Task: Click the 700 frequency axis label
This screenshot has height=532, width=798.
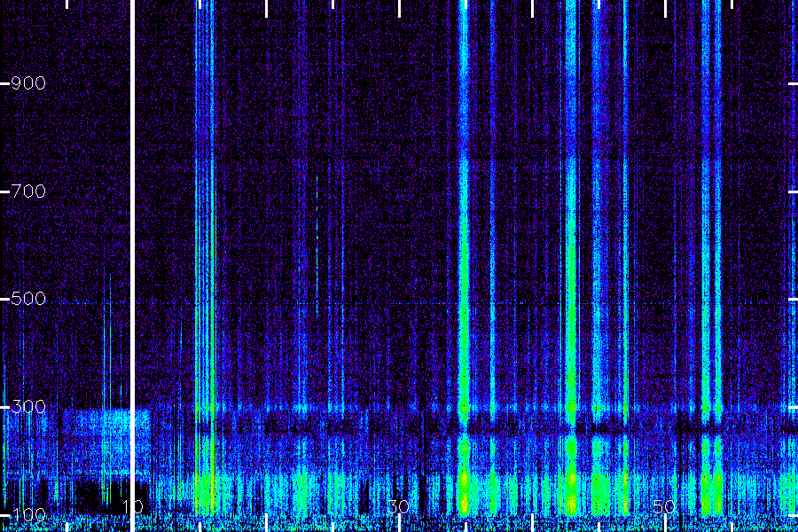Action: [x=28, y=192]
